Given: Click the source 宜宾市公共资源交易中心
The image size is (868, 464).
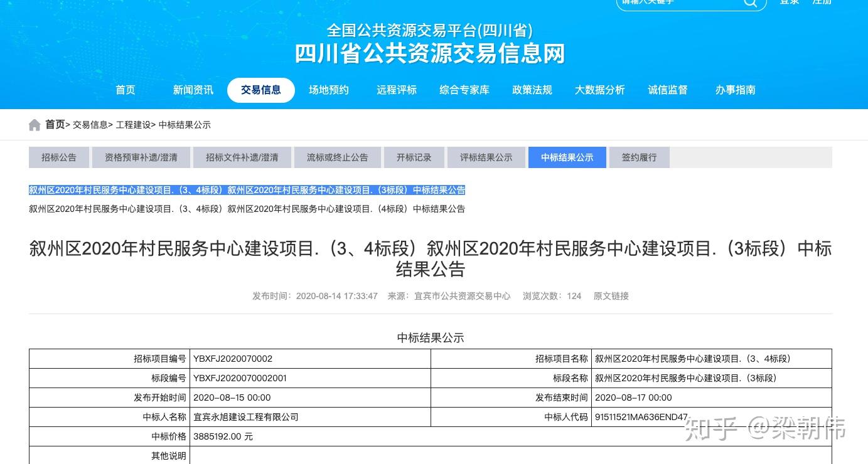Looking at the screenshot, I should (463, 296).
